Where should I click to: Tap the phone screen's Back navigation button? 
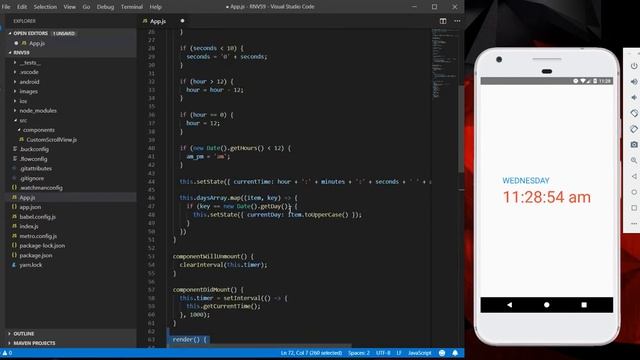point(509,305)
